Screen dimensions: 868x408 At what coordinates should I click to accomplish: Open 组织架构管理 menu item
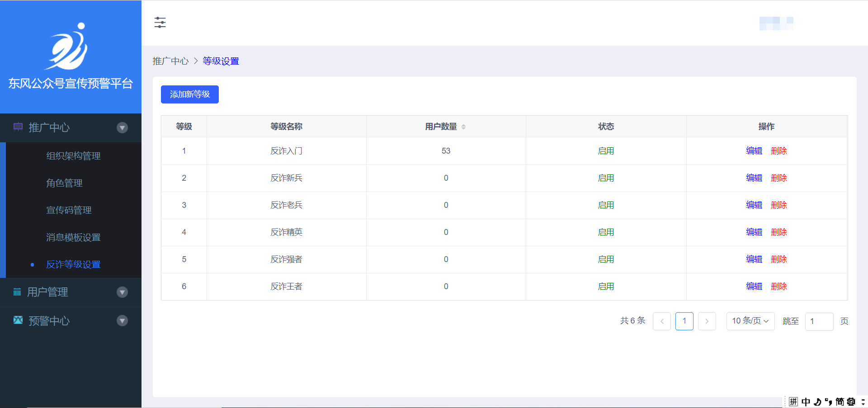[x=73, y=156]
